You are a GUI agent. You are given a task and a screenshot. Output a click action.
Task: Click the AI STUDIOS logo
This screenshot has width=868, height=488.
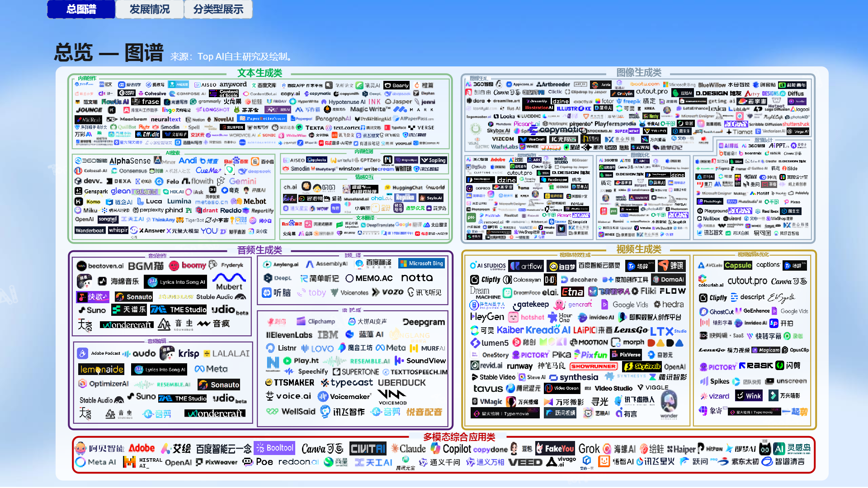point(488,266)
